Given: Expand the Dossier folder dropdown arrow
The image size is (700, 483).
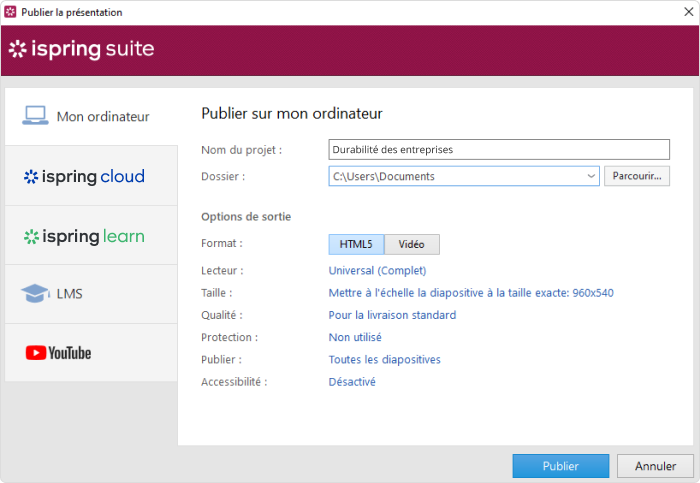Looking at the screenshot, I should pyautogui.click(x=591, y=176).
